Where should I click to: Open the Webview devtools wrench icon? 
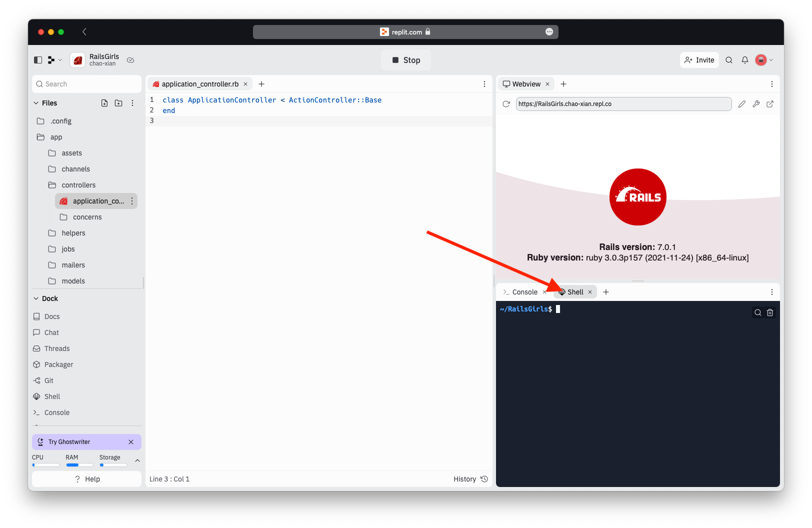click(756, 104)
